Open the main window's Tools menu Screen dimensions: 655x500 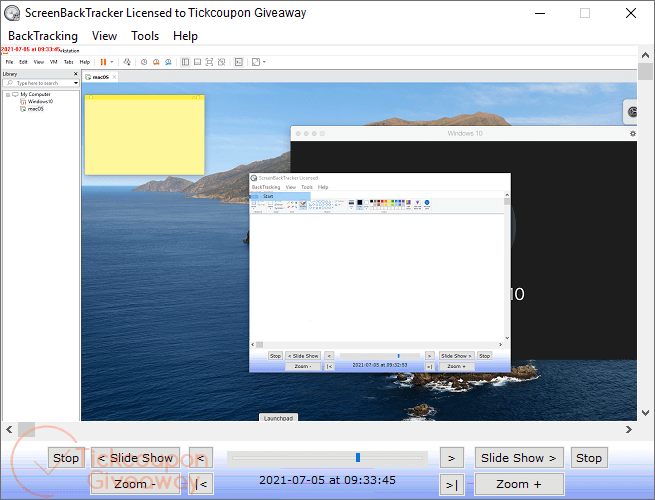click(145, 36)
